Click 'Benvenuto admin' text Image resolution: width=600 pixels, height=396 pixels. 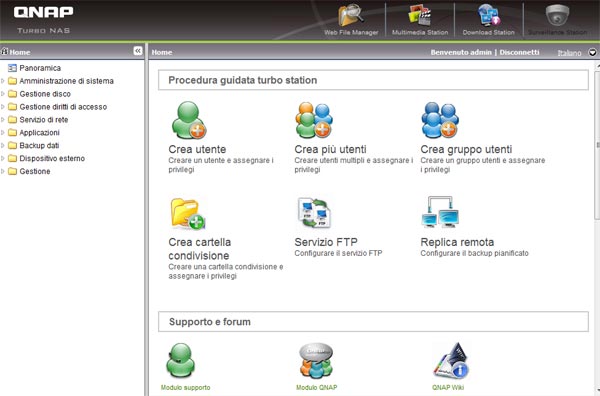click(461, 52)
